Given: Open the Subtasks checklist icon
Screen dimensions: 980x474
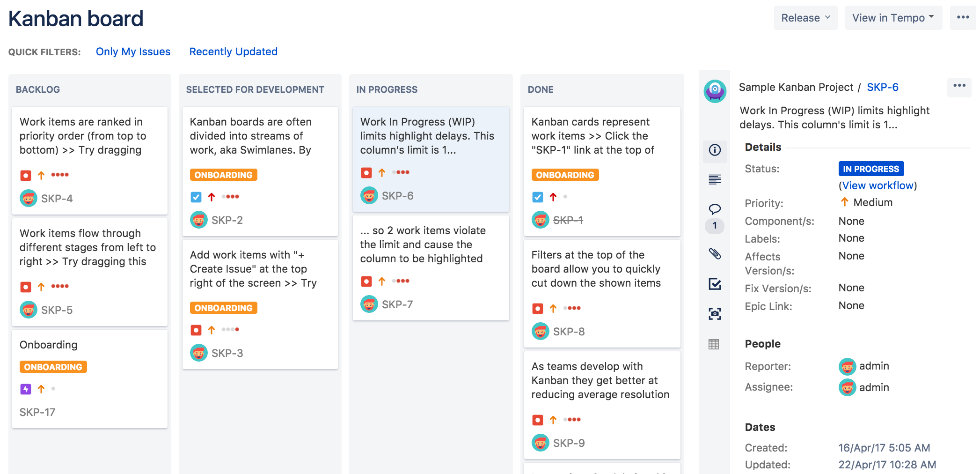Looking at the screenshot, I should click(x=715, y=284).
